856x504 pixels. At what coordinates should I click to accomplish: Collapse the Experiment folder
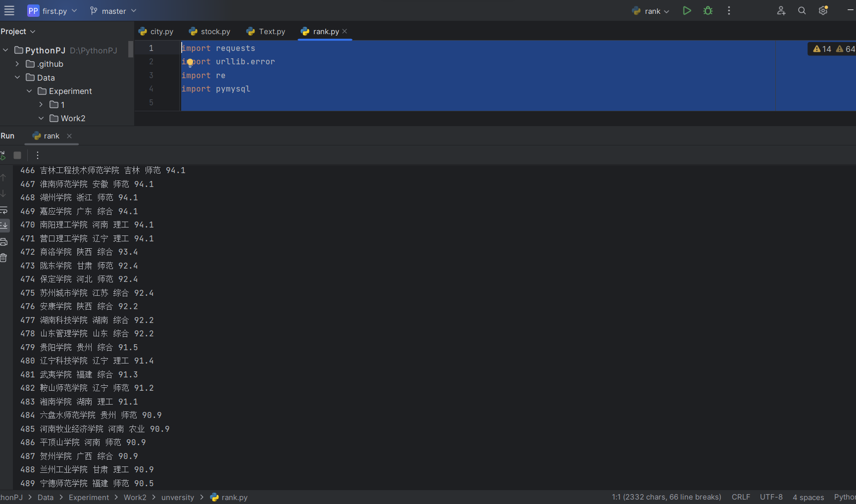pyautogui.click(x=29, y=91)
